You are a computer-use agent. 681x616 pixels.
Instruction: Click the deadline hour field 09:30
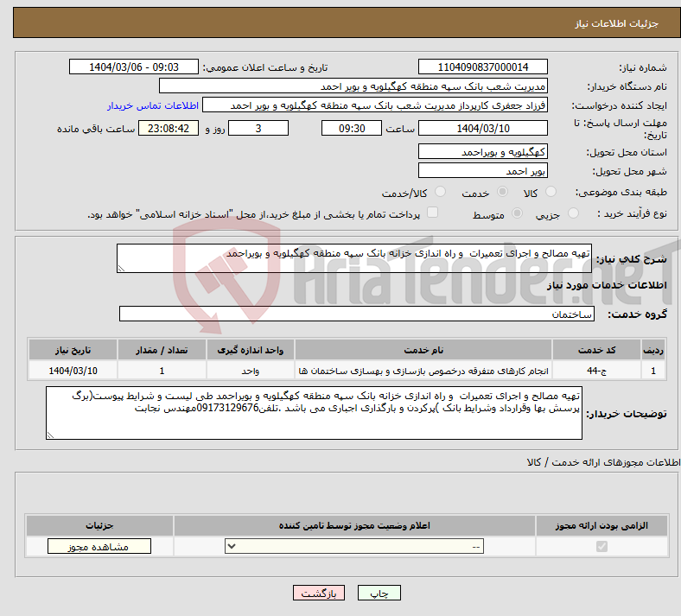[352, 128]
